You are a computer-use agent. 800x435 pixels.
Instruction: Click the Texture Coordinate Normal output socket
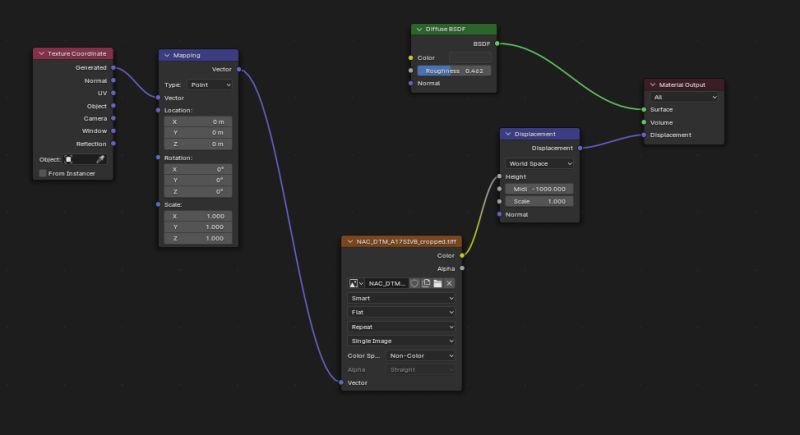(x=113, y=81)
